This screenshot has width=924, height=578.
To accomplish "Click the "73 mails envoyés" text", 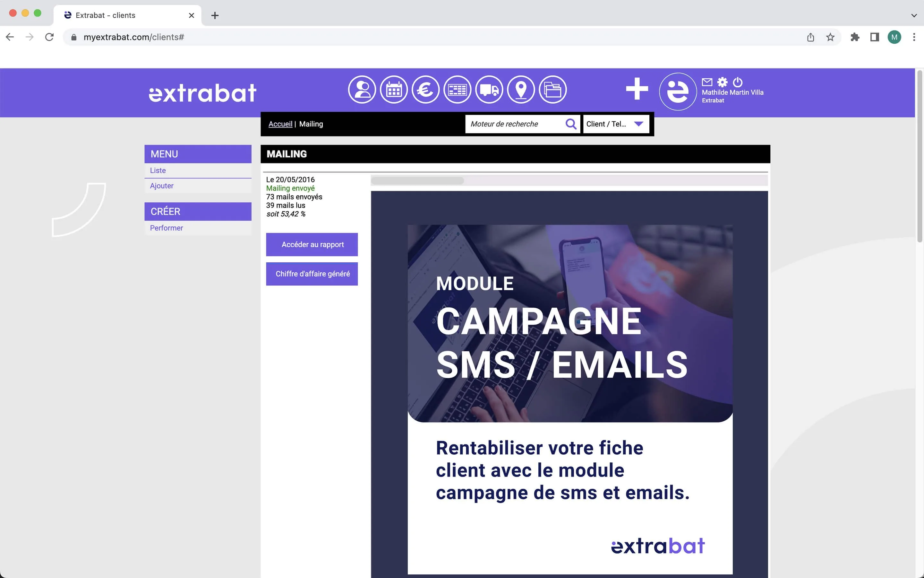I will point(294,197).
